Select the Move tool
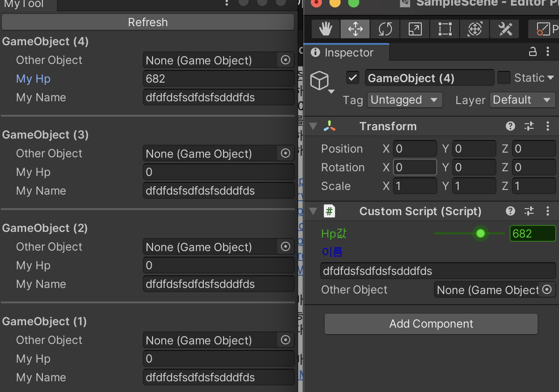The width and height of the screenshot is (559, 392). [355, 29]
